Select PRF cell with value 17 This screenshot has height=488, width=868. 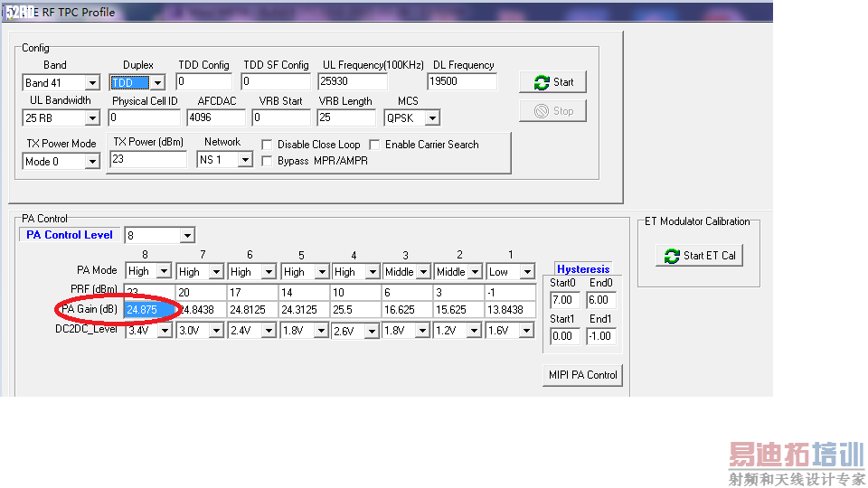coord(253,293)
